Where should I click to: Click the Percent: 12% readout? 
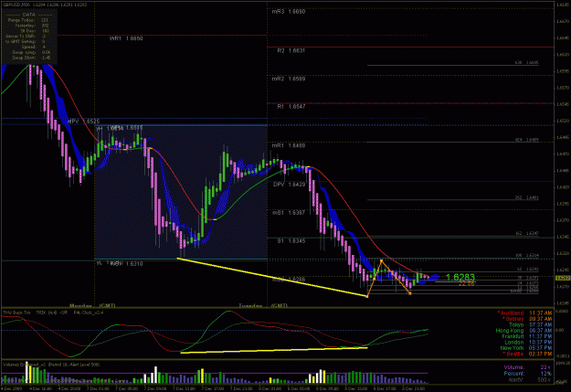(528, 374)
